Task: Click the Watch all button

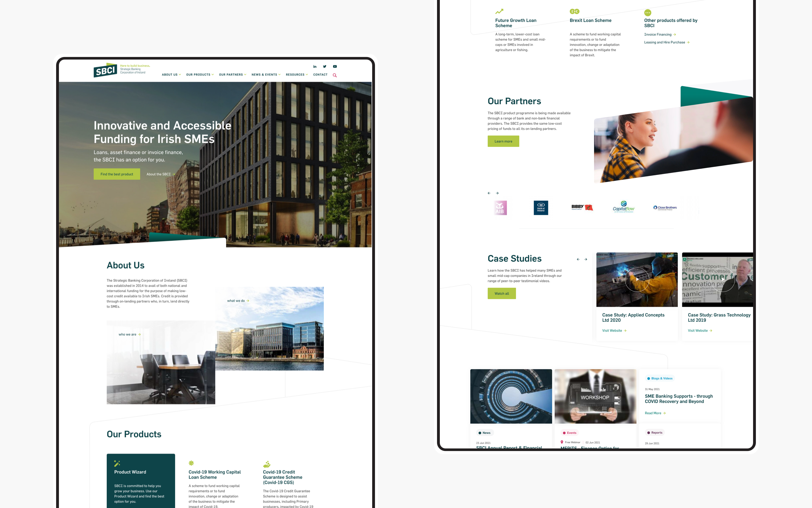Action: click(x=502, y=293)
